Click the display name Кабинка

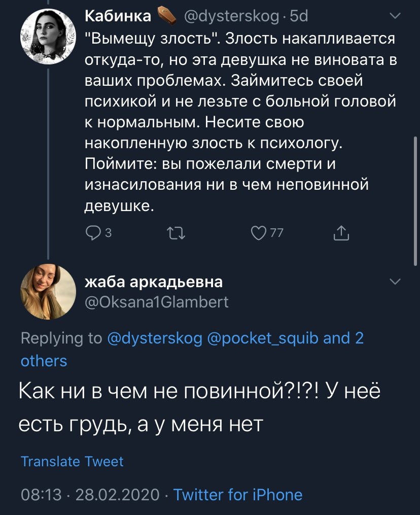tap(118, 16)
